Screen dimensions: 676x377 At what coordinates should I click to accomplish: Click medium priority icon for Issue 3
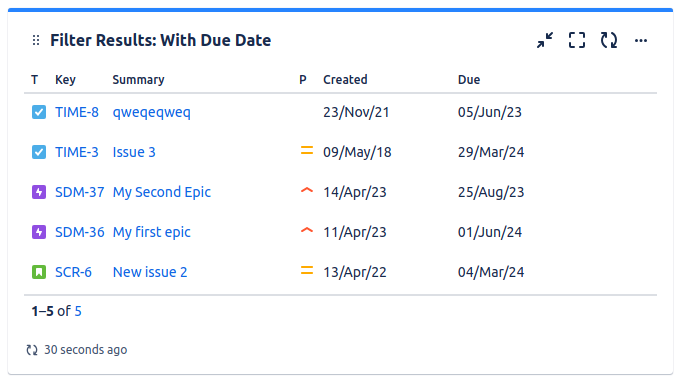click(307, 151)
